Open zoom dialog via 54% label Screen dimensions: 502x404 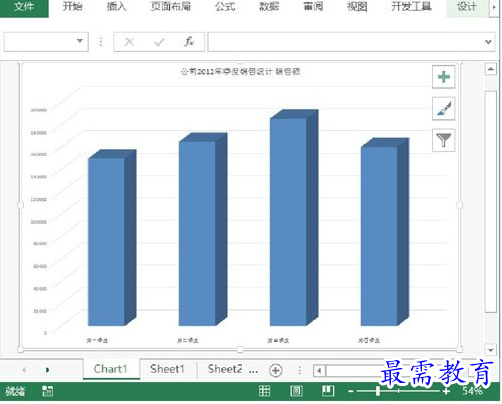(472, 391)
